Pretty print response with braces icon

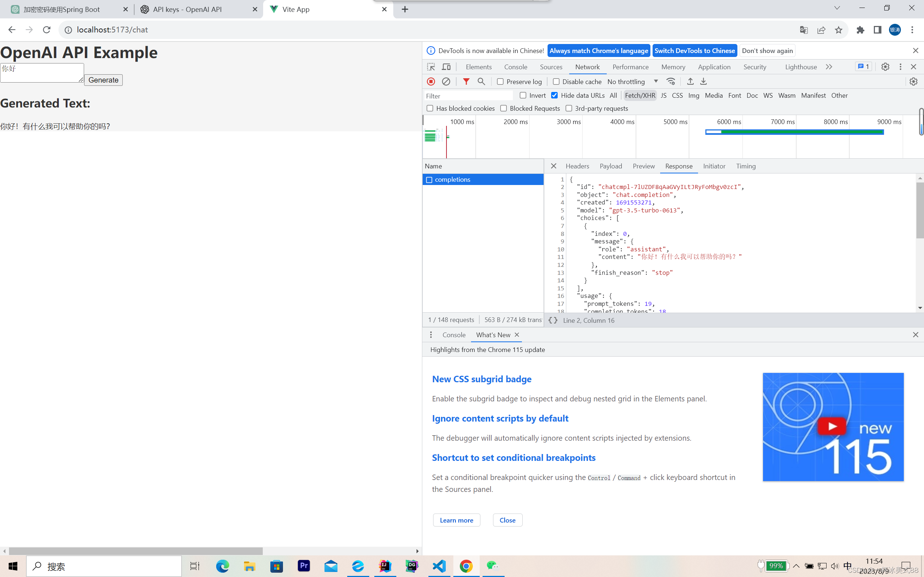(553, 320)
